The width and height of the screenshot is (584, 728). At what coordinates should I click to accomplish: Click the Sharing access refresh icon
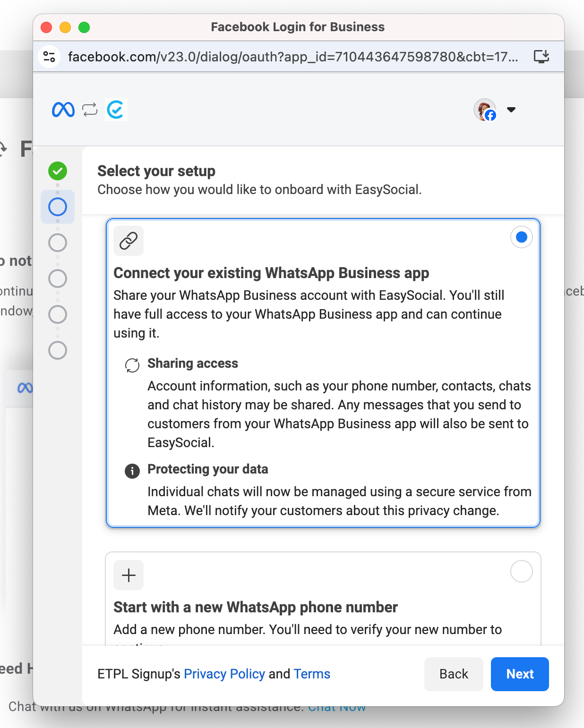[132, 365]
